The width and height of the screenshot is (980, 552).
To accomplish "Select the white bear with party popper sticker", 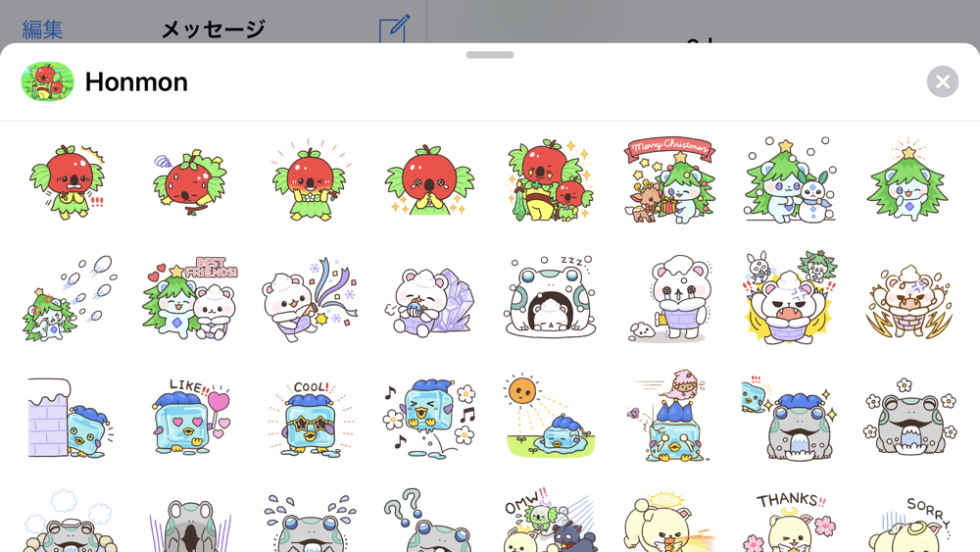I will click(x=311, y=299).
